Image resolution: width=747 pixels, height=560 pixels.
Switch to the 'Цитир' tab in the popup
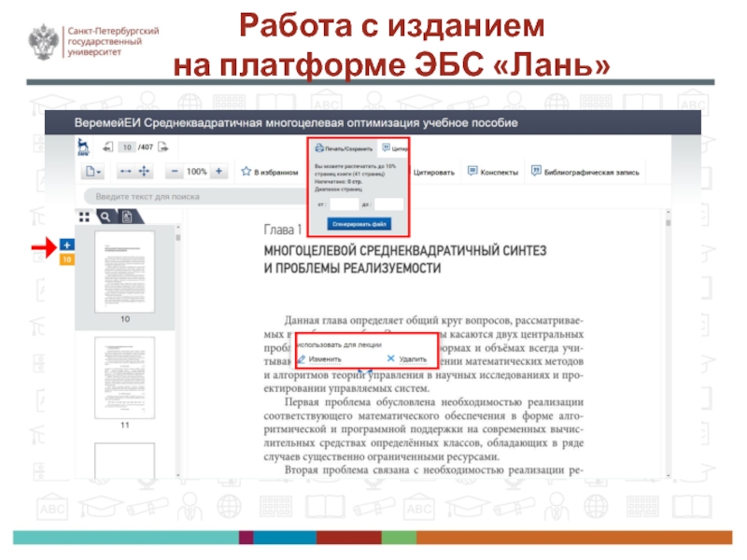[x=394, y=148]
